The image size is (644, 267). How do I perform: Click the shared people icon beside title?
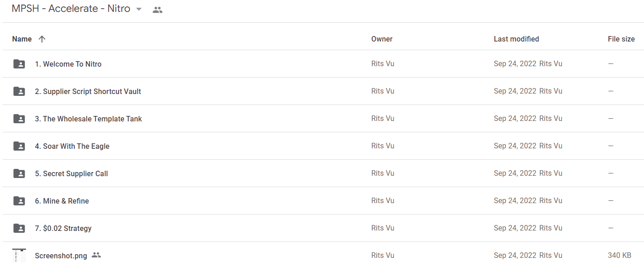coord(157,10)
